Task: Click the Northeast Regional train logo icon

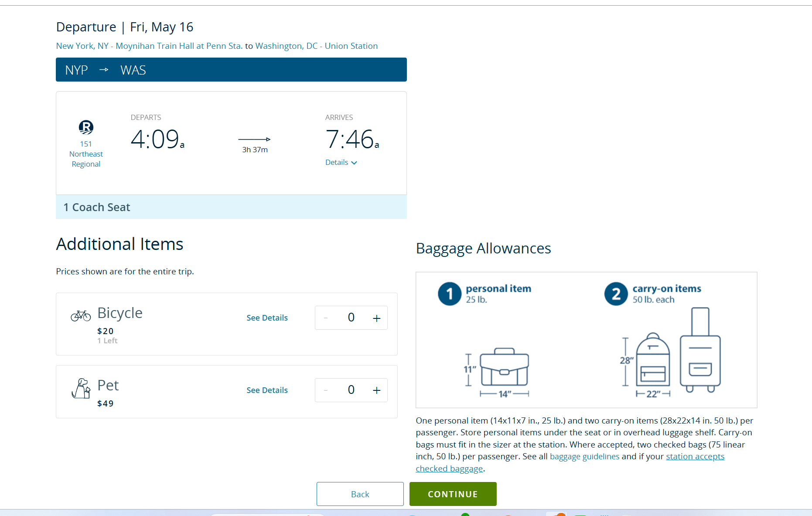Action: tap(86, 127)
